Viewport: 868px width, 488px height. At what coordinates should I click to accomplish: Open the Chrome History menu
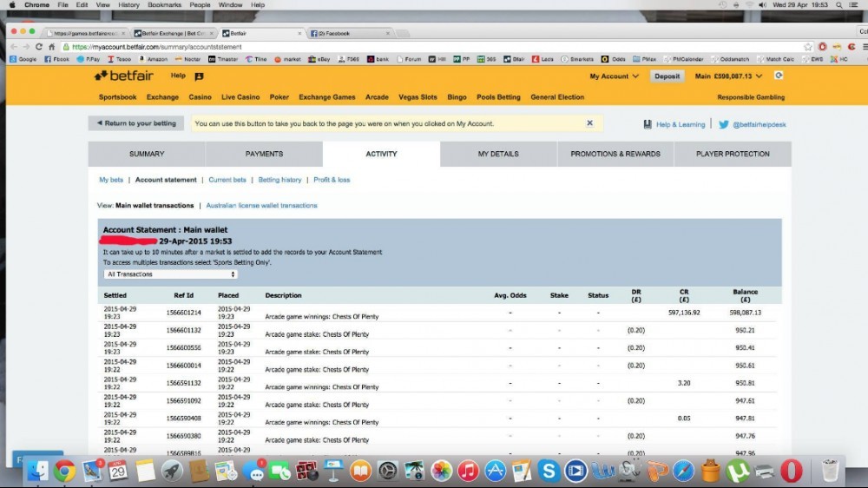click(x=128, y=5)
